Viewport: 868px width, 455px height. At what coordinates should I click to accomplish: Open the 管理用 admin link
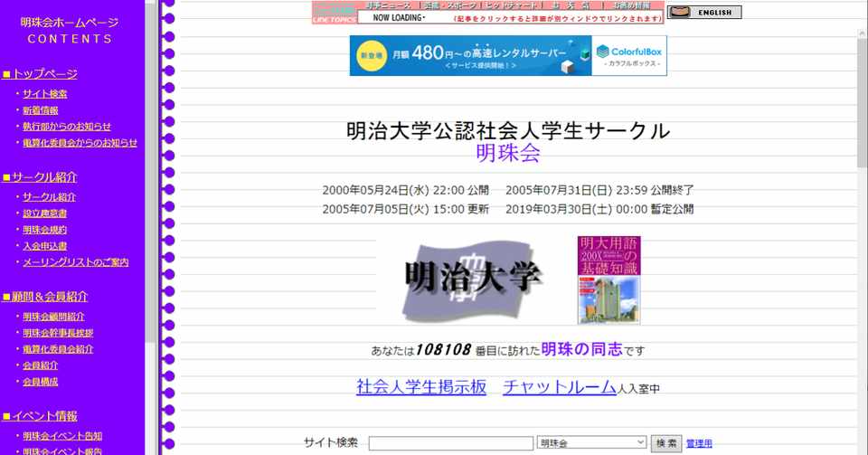click(x=699, y=443)
